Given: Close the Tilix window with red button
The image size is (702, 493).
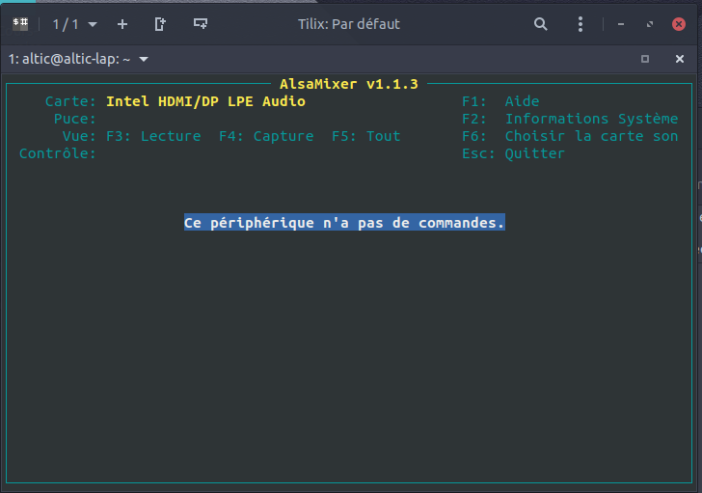Looking at the screenshot, I should 679,24.
